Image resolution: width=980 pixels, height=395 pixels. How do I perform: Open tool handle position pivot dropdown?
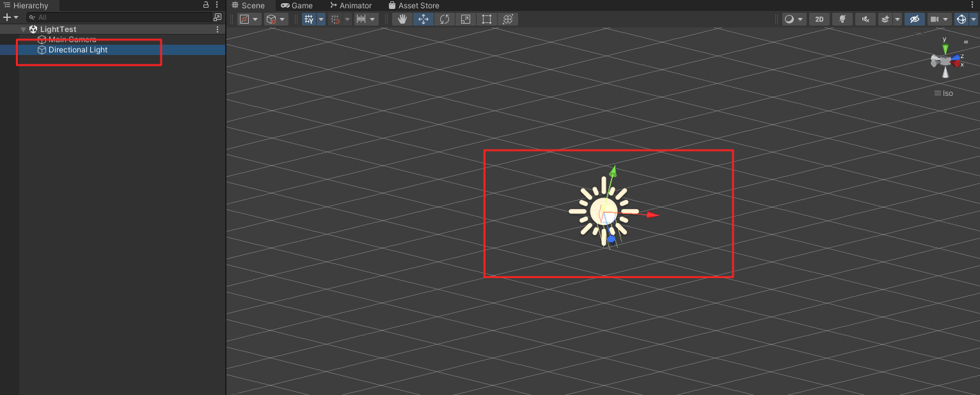(x=249, y=19)
